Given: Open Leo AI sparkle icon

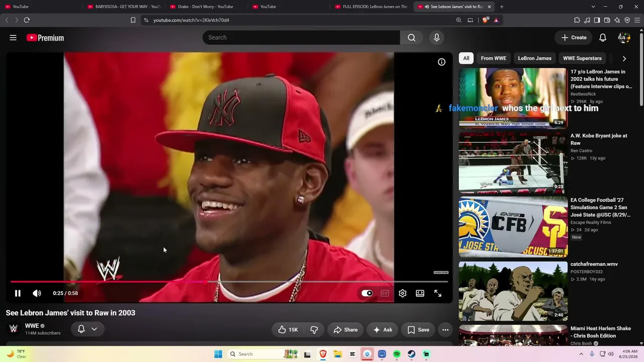Looking at the screenshot, I should coord(617,20).
